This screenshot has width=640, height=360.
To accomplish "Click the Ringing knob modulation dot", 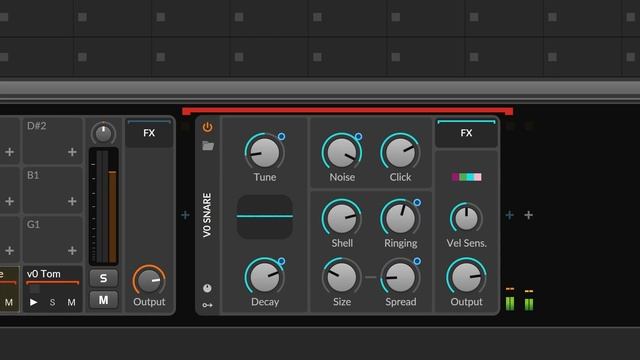I will point(417,202).
